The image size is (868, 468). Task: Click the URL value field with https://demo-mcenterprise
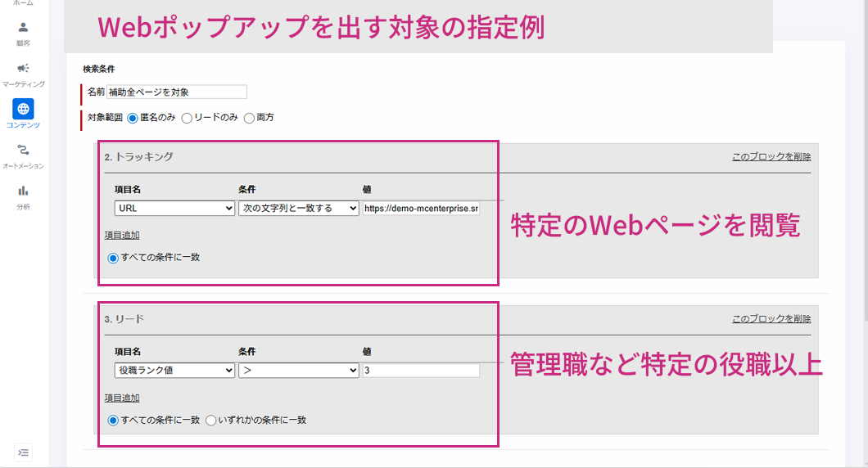(x=421, y=208)
